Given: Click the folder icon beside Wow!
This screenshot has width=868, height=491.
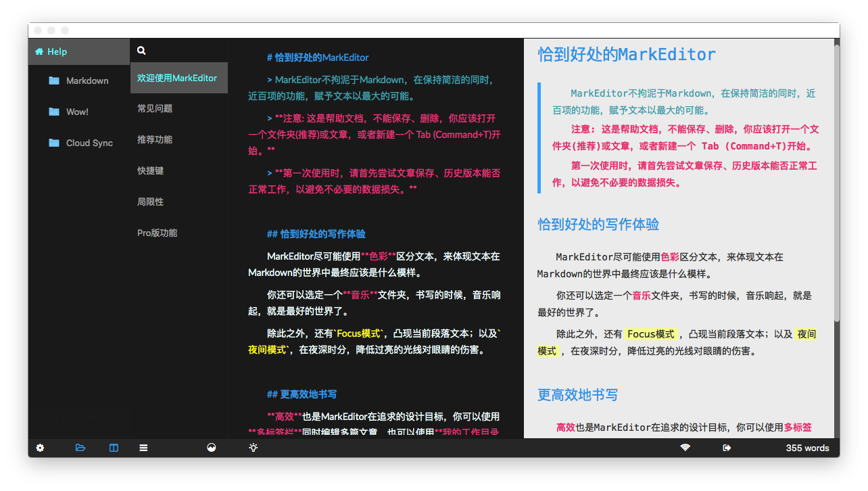Looking at the screenshot, I should 54,112.
